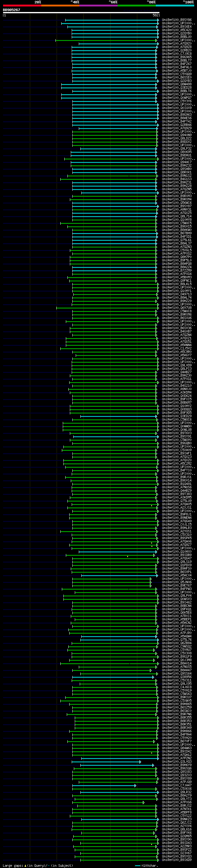Select the UniRef100_A7QXZ3 label
The height and width of the screenshot is (868, 197).
(177, 457)
